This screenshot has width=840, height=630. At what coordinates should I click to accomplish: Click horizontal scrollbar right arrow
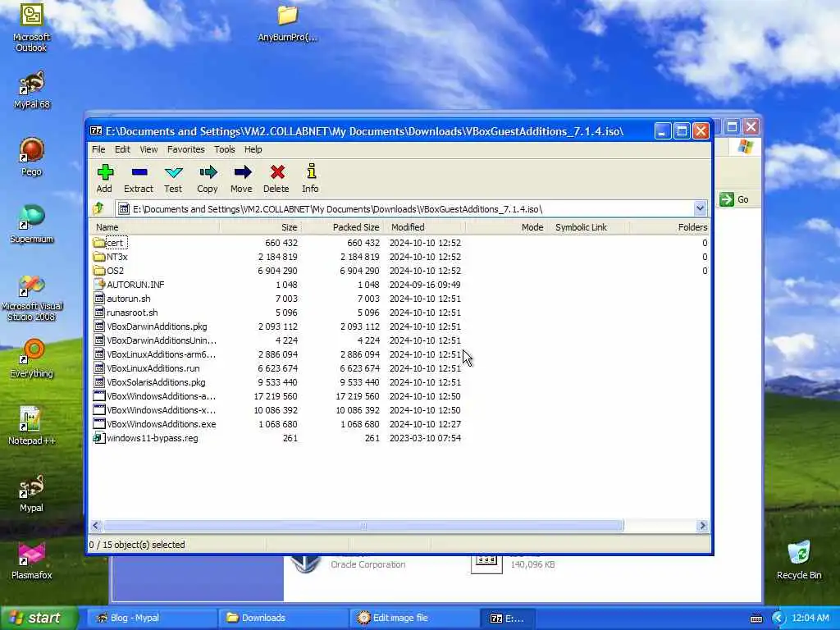(x=703, y=526)
